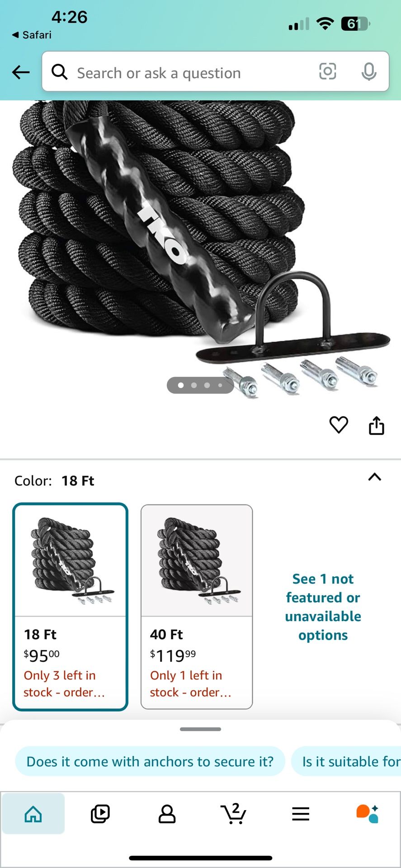Ask 'Does it come with anchors' suggestion

[150, 761]
